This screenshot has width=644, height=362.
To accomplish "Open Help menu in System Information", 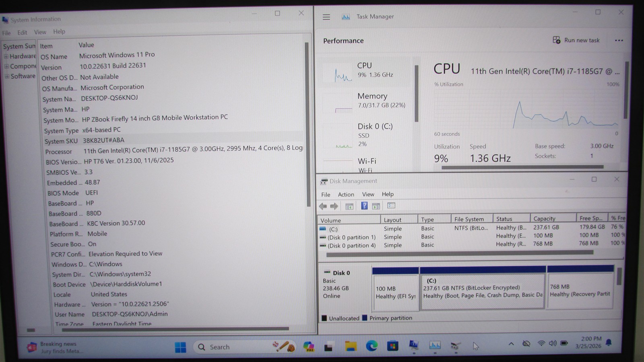I will (x=59, y=32).
